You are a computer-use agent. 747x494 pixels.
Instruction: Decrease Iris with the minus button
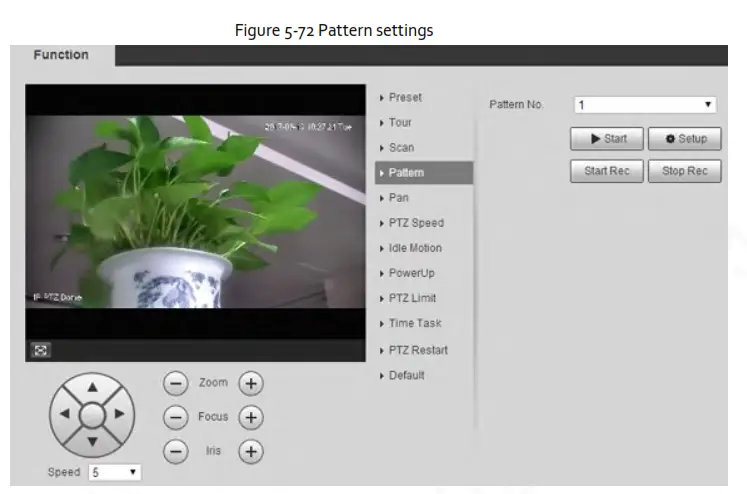(175, 451)
